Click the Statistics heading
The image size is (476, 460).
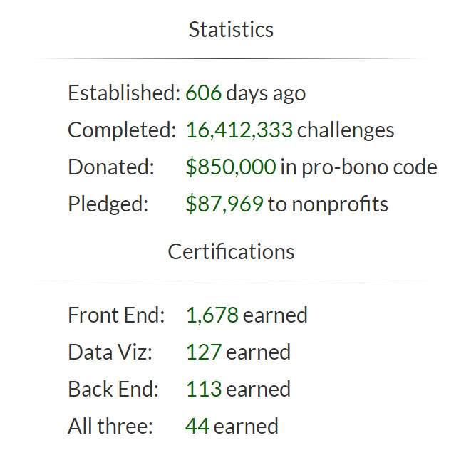231,30
